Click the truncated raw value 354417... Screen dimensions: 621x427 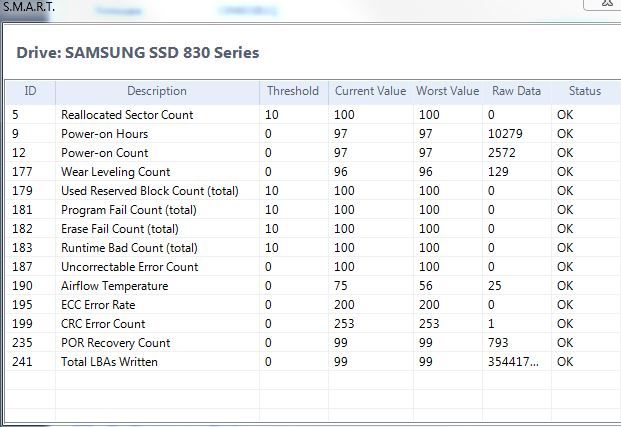click(x=513, y=362)
